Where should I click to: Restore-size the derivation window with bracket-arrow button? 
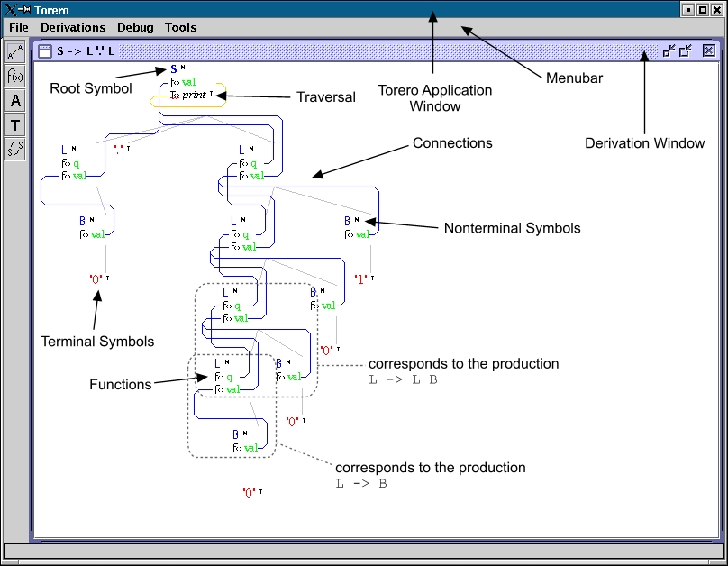click(686, 50)
